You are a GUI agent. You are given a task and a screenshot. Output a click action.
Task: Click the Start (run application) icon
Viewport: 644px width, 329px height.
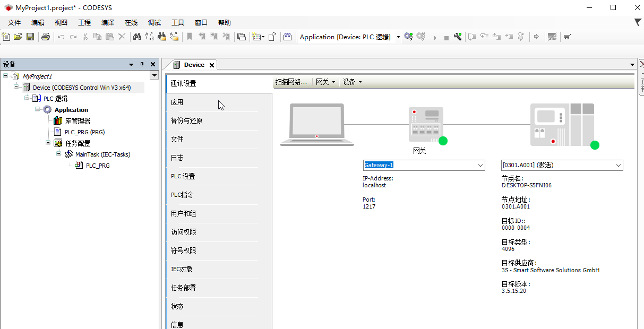coord(435,37)
